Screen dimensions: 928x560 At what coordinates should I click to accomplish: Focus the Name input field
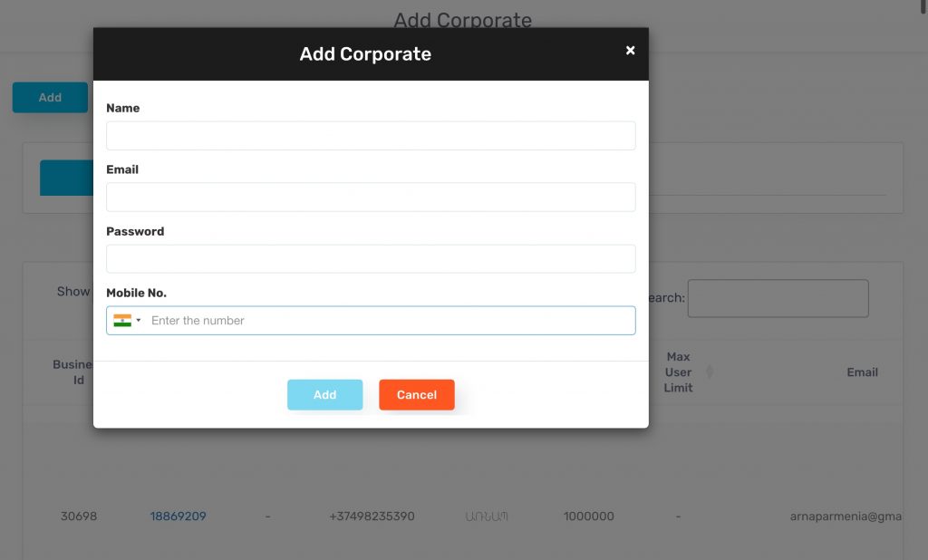pos(371,136)
